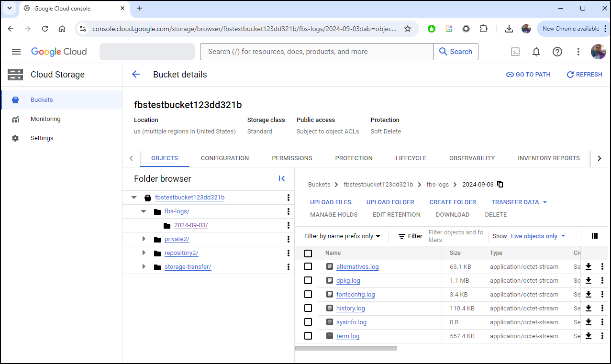This screenshot has height=364, width=611.
Task: Expand the repository2/ folder node
Action: coord(144,253)
